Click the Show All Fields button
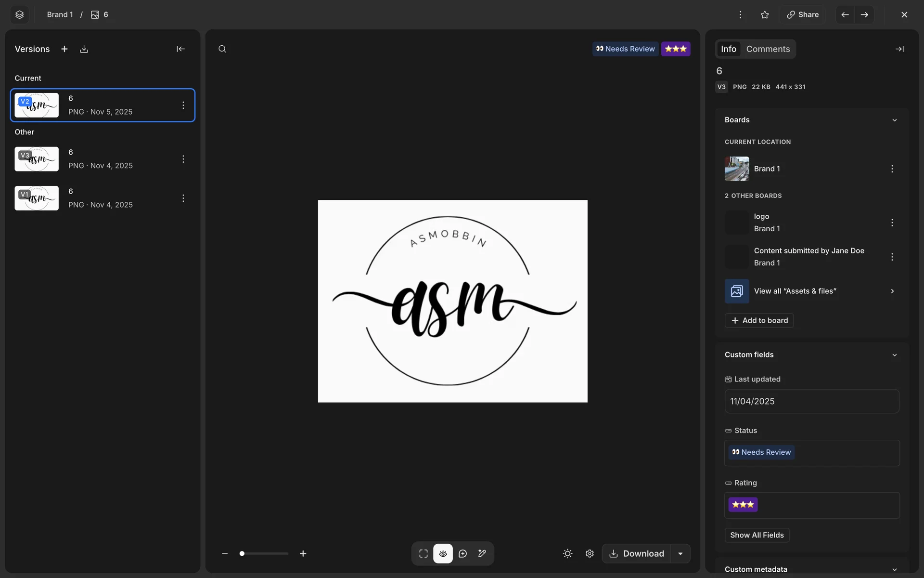Screen dimensions: 924x578 click(x=757, y=535)
